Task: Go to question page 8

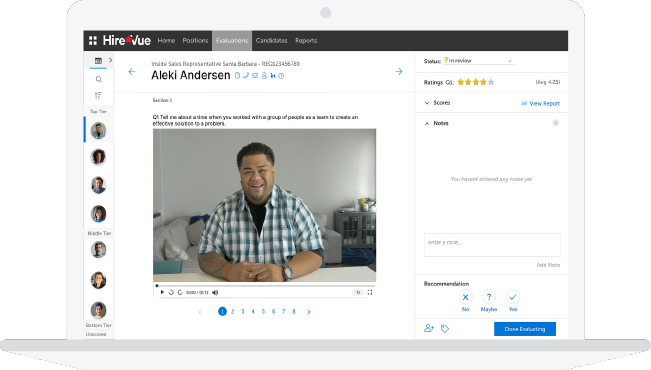Action: click(294, 311)
